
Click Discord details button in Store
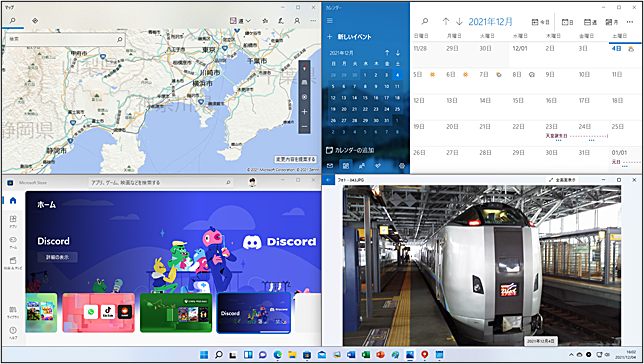[x=58, y=257]
